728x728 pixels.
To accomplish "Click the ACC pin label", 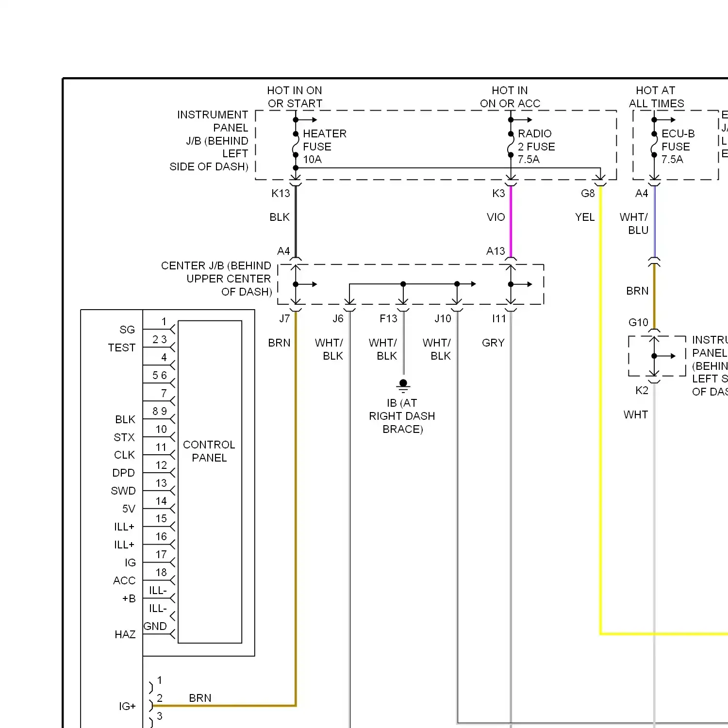I will point(124,581).
